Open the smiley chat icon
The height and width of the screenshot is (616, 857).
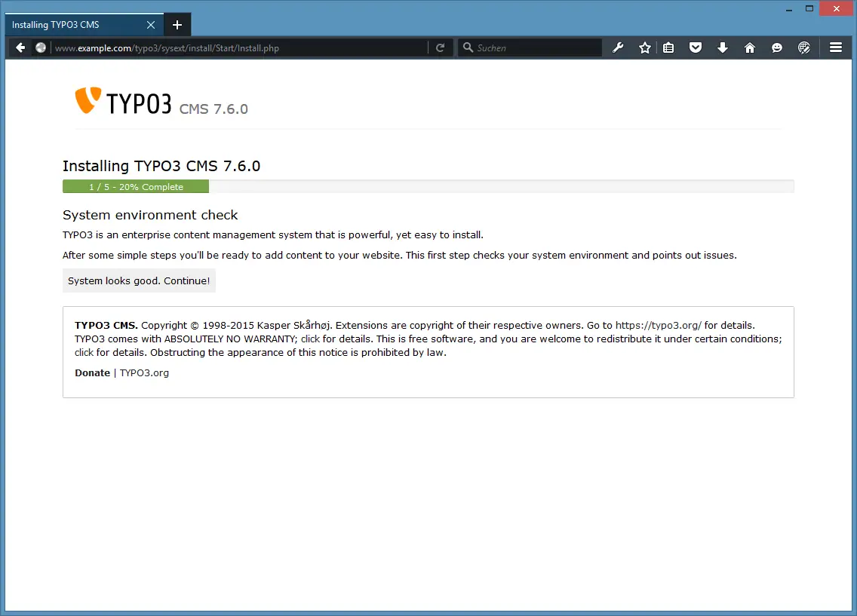[777, 48]
